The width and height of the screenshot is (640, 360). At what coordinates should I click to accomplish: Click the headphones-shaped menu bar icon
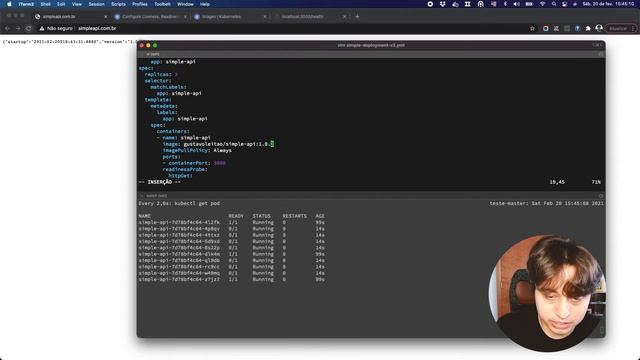[480, 4]
